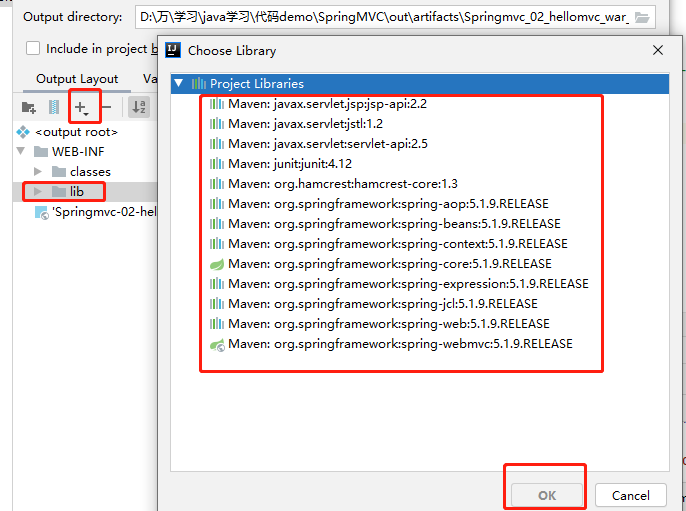Viewport: 686px width, 511px height.
Task: Click the output root module icon
Action: [23, 132]
